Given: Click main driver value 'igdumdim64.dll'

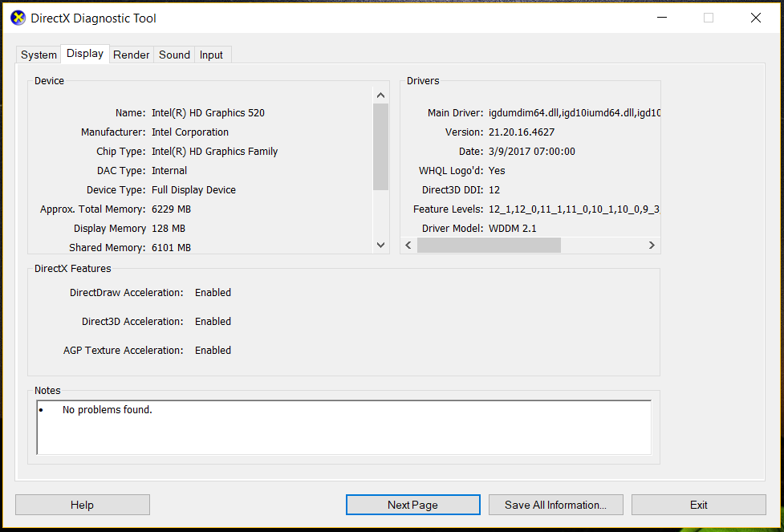Looking at the screenshot, I should click(523, 113).
